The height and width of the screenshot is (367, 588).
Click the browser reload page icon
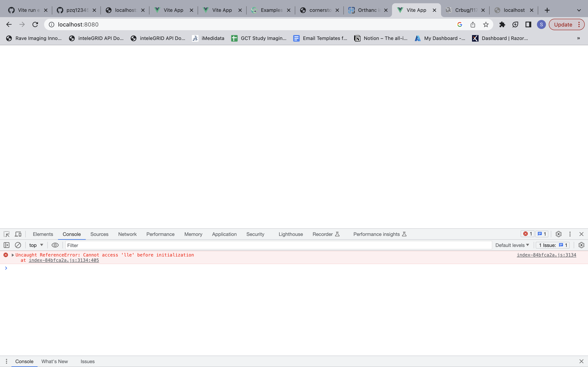click(x=36, y=24)
